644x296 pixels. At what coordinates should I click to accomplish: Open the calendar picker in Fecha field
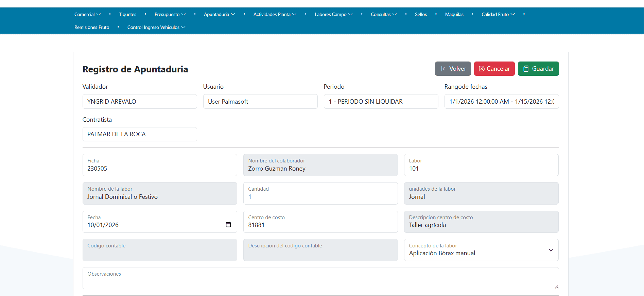(x=228, y=225)
